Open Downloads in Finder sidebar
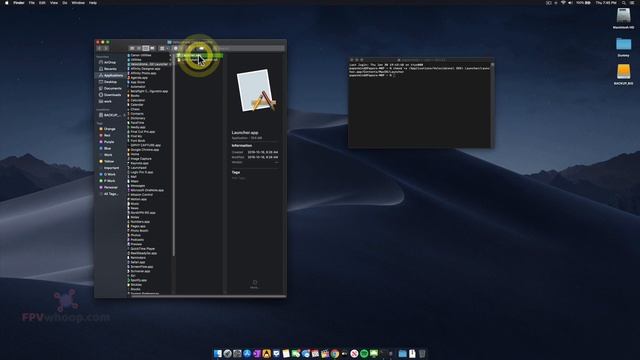 tap(111, 95)
